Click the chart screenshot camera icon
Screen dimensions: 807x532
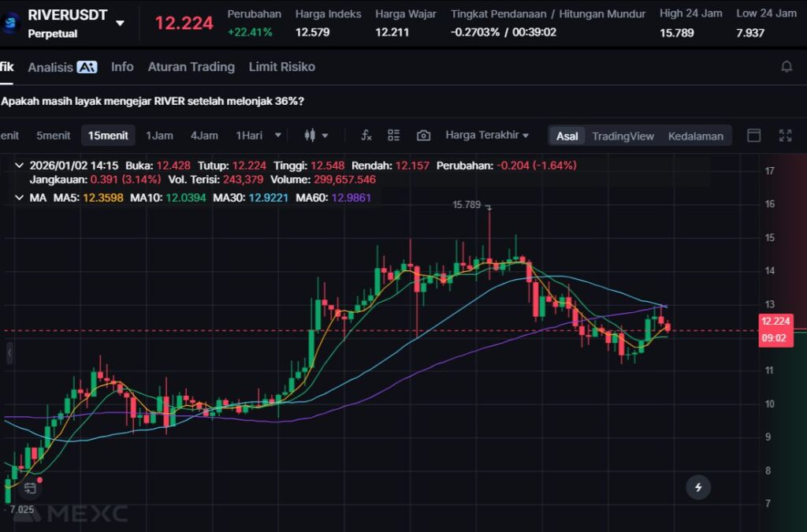[423, 136]
